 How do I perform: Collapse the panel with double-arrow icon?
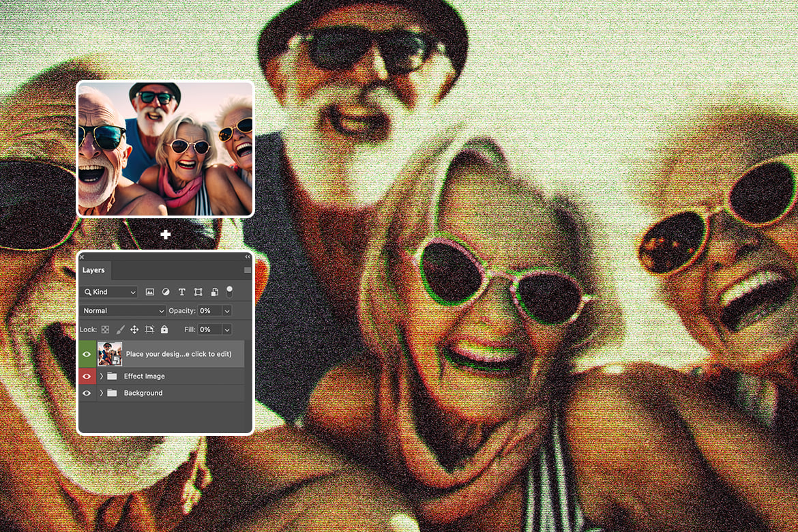coord(248,256)
